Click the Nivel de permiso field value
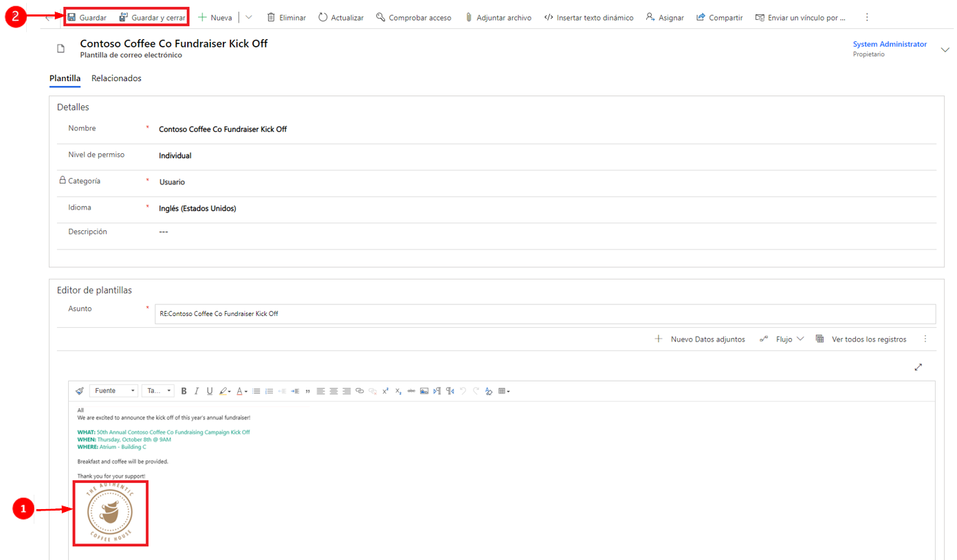 (175, 156)
